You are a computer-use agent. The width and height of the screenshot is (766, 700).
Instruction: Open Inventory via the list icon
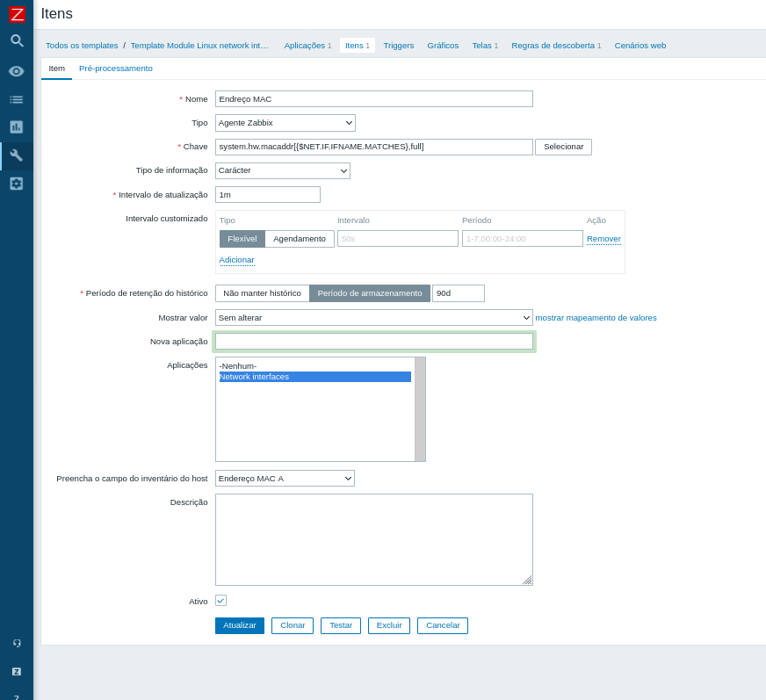[16, 99]
